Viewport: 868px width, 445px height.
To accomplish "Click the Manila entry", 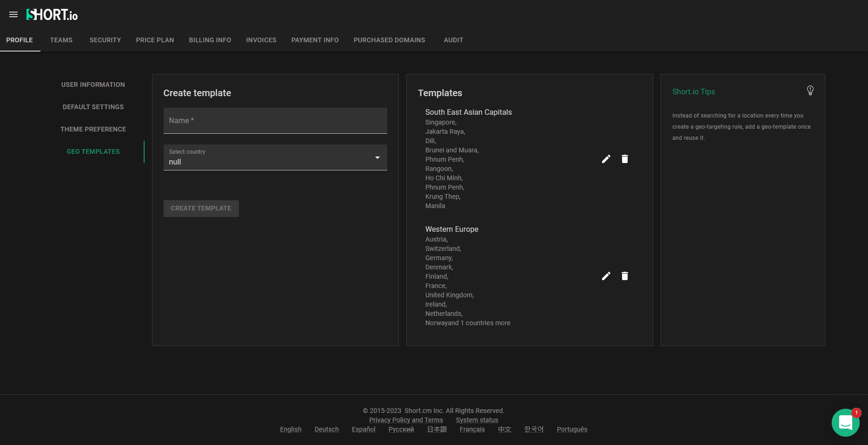I will 435,206.
